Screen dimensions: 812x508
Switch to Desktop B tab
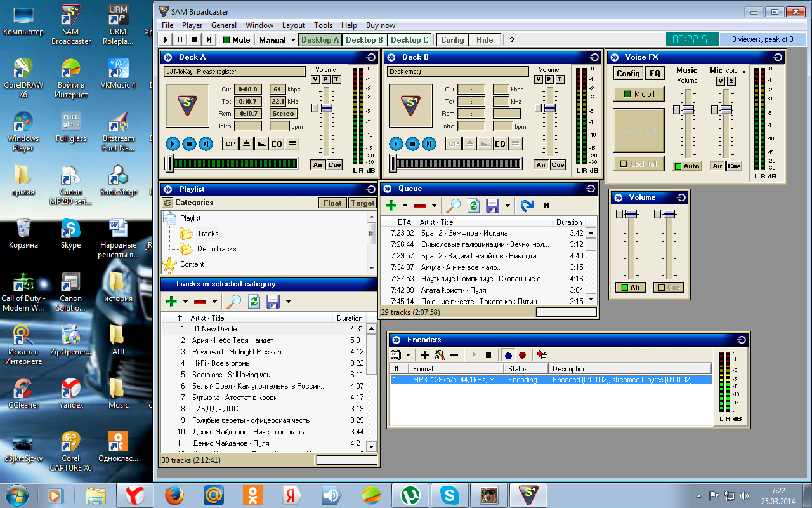tap(364, 39)
